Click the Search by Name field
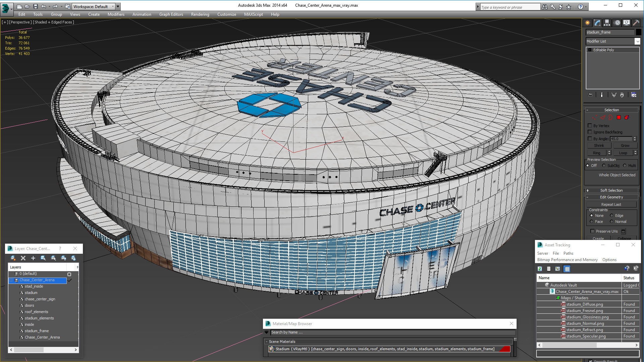The image size is (644, 362). coord(392,332)
